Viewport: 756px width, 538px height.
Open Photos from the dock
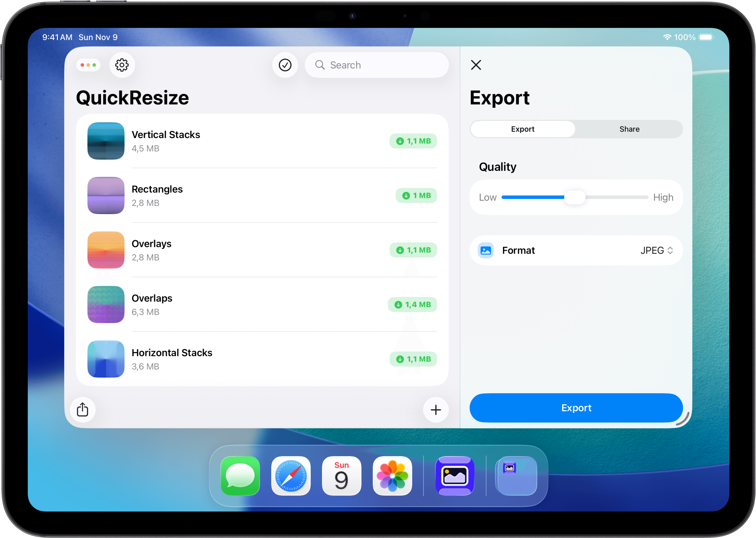pyautogui.click(x=392, y=476)
